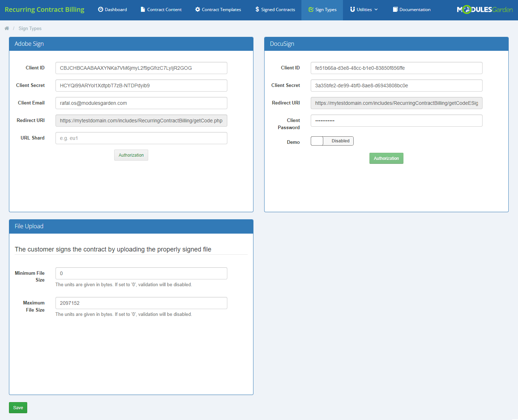The width and height of the screenshot is (518, 420).
Task: Click Adobe Sign Authorization button
Action: 131,155
